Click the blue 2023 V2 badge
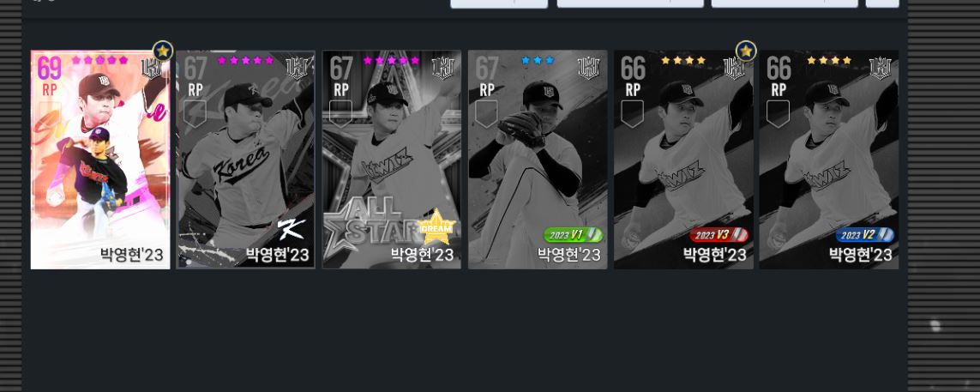980x392 pixels. click(x=864, y=235)
